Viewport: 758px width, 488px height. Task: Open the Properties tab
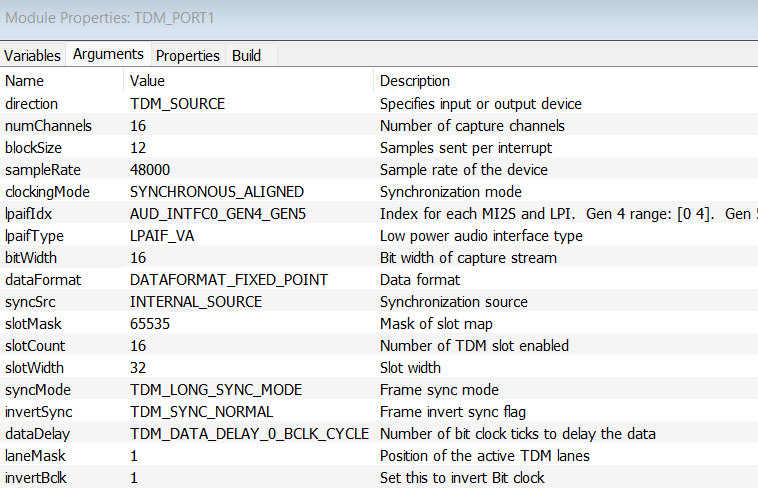click(187, 56)
